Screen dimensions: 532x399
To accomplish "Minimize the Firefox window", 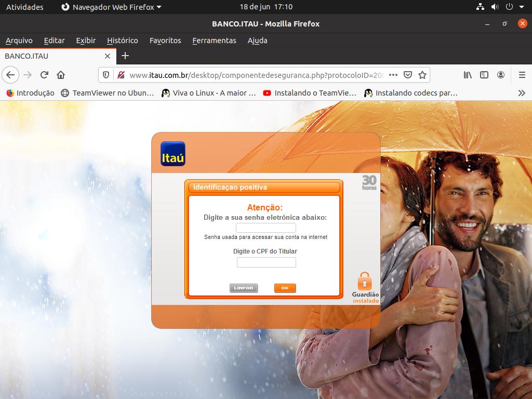I will [487, 24].
